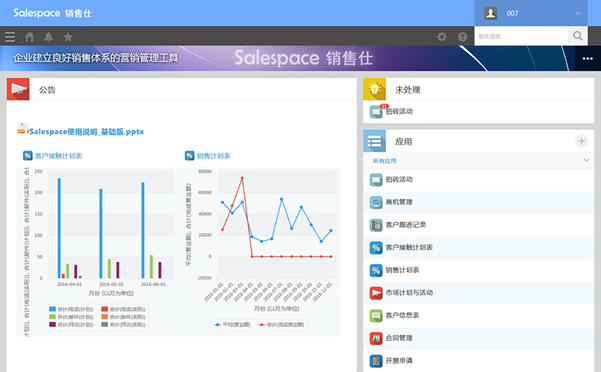Click the global search input field
This screenshot has height=372, width=601.
point(521,36)
